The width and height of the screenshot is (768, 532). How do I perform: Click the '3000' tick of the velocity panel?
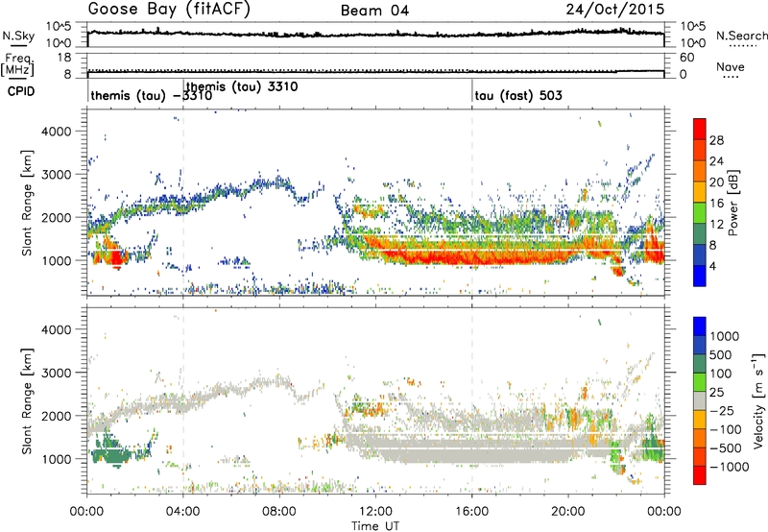point(57,373)
